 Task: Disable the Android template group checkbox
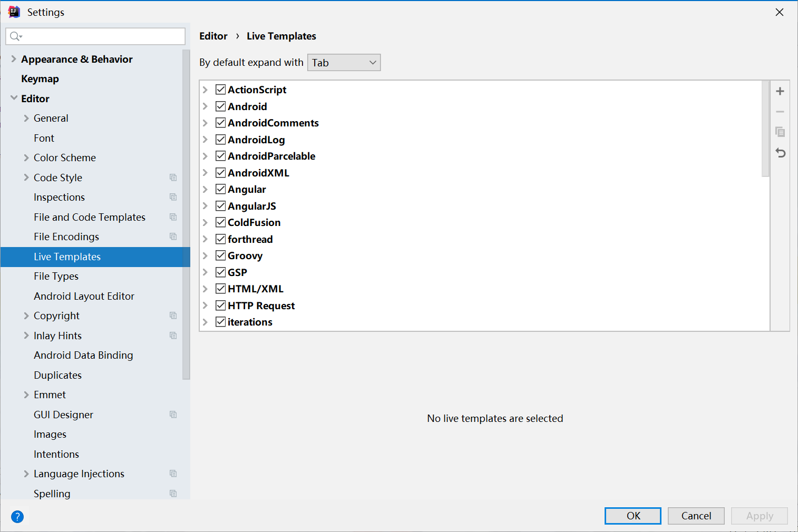pos(221,106)
